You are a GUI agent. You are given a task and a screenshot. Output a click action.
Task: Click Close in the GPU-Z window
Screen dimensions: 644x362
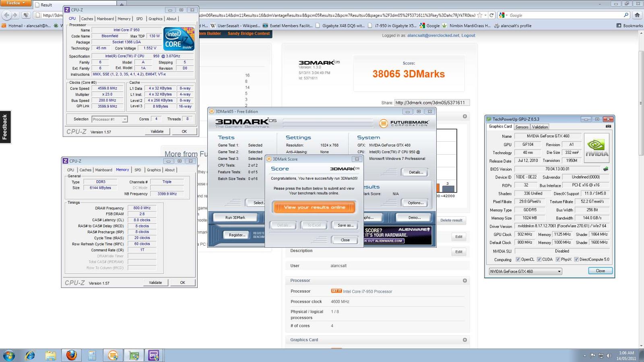(600, 271)
